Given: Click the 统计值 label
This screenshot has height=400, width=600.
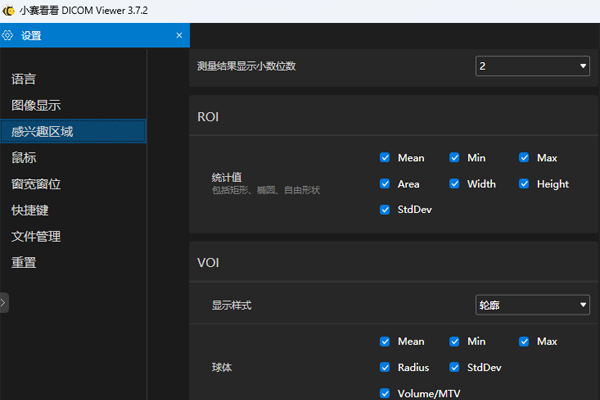Looking at the screenshot, I should pyautogui.click(x=227, y=177).
